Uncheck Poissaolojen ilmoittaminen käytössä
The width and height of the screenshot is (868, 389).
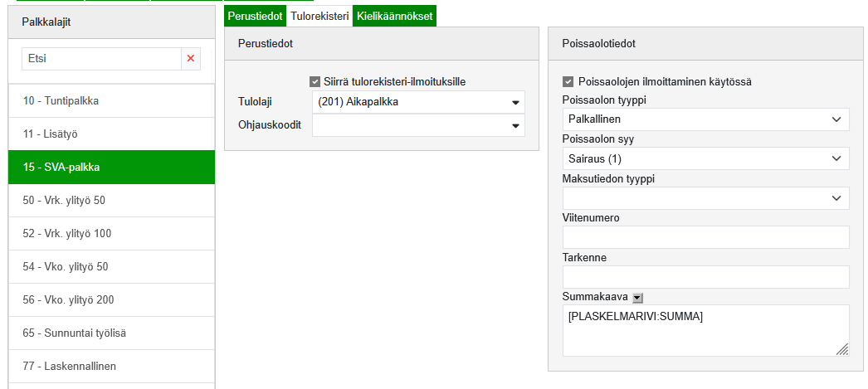point(568,81)
